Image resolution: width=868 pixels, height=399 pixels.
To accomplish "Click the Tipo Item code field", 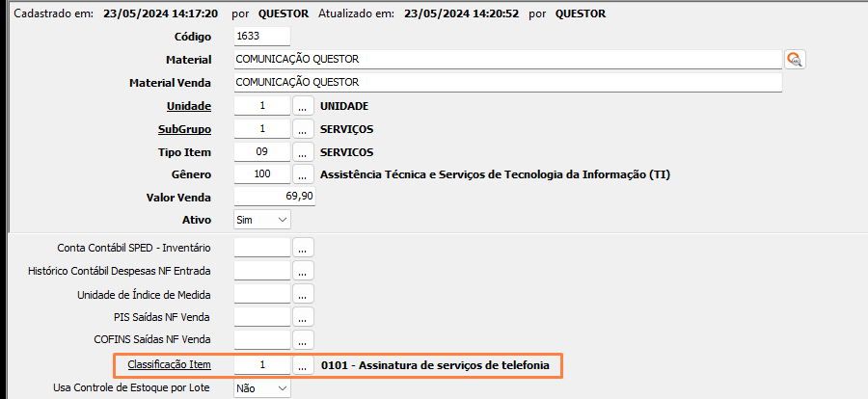I will point(261,151).
